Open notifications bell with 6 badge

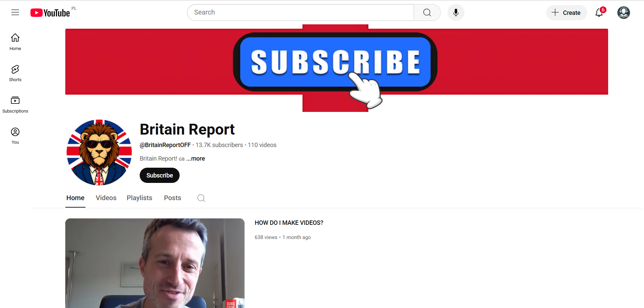[600, 13]
